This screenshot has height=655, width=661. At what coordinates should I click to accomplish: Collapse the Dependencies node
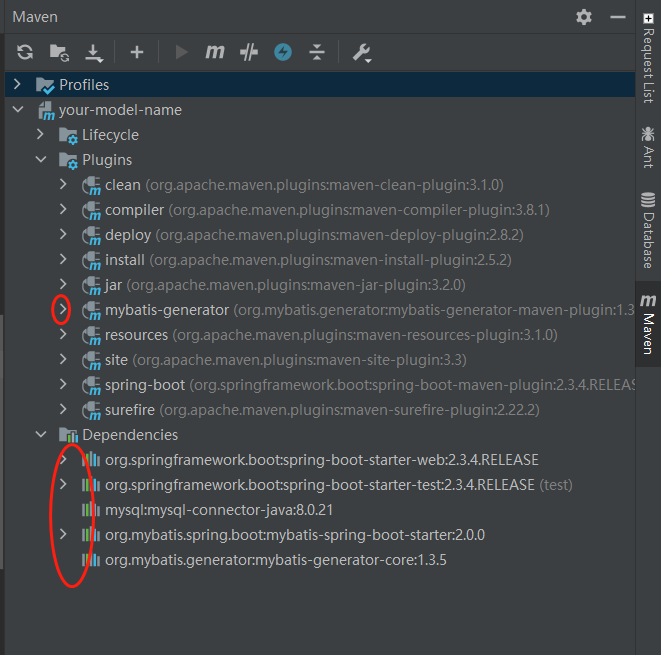pyautogui.click(x=41, y=434)
